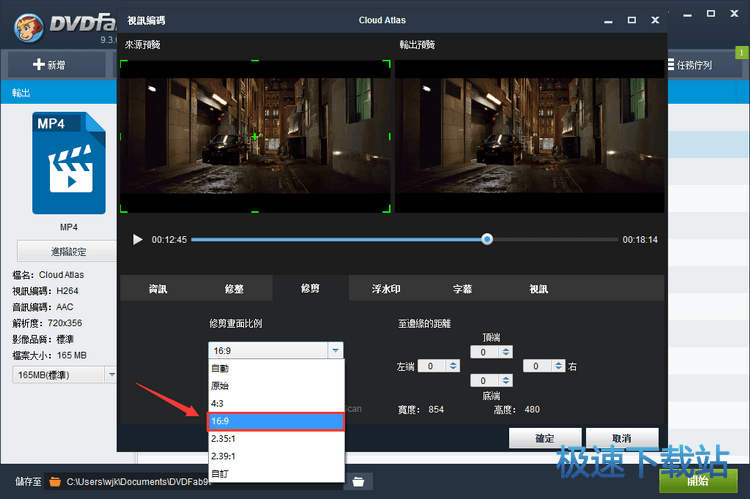Click the 解析度: 720x356 text

[47, 323]
